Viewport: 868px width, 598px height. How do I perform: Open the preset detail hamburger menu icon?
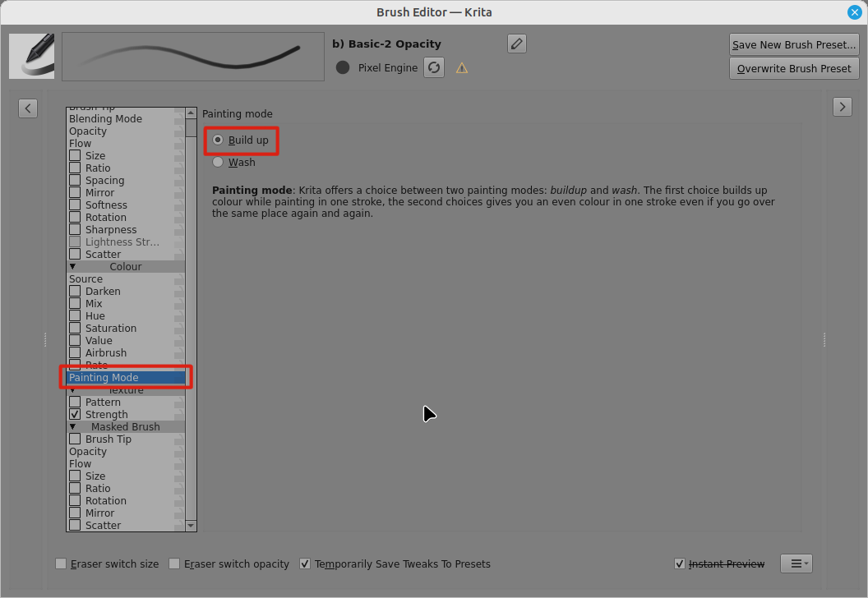796,563
